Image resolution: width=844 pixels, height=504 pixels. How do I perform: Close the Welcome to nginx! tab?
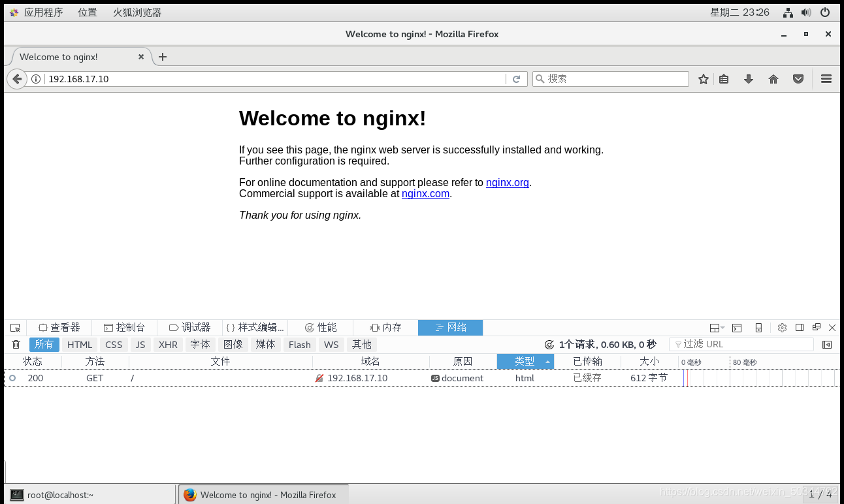point(141,57)
